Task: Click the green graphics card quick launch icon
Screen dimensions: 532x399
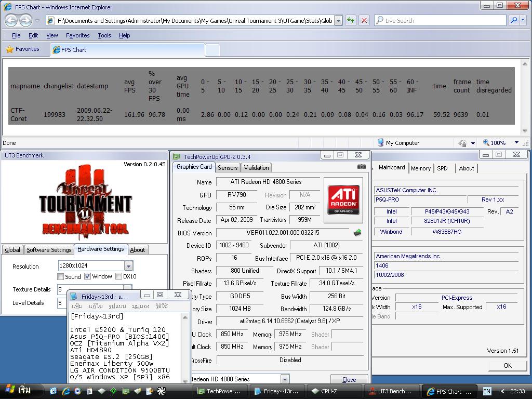Action: (126, 391)
